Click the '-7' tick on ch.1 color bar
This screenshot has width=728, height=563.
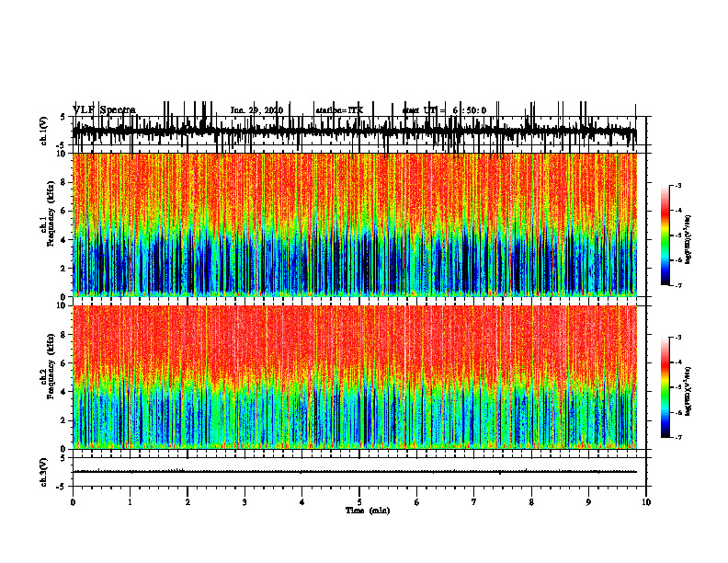[x=678, y=285]
